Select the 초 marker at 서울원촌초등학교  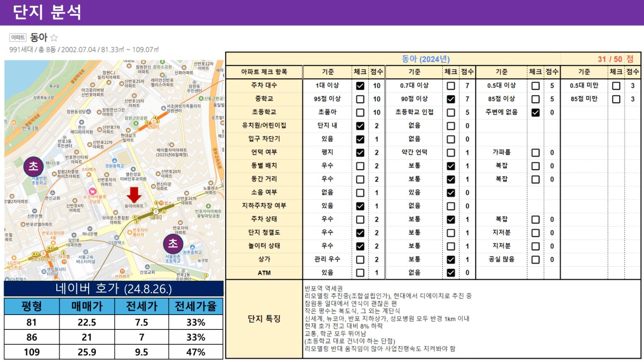pyautogui.click(x=173, y=243)
